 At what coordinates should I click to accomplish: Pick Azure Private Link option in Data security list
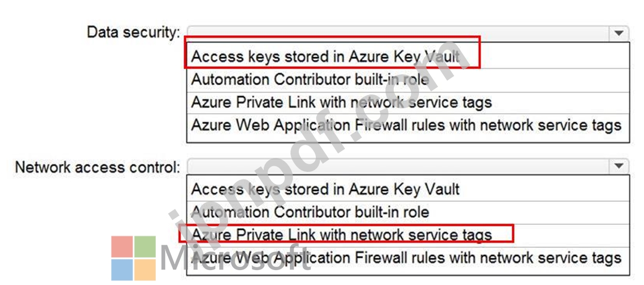pyautogui.click(x=408, y=102)
